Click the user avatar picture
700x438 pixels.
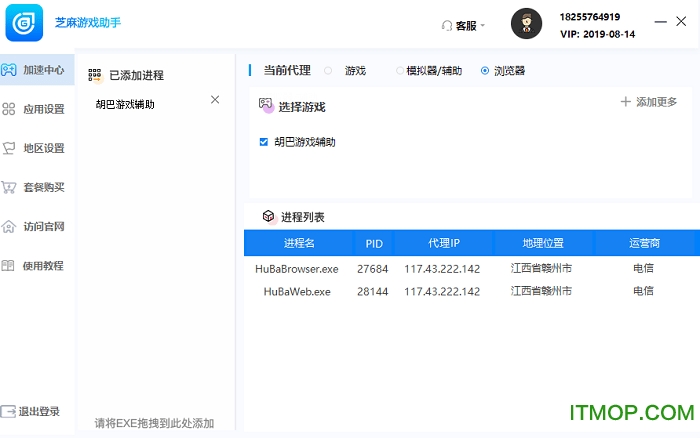pos(526,23)
